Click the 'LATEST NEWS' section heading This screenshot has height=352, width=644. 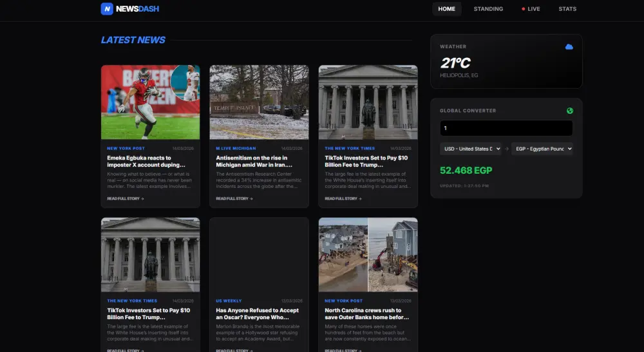pyautogui.click(x=133, y=40)
